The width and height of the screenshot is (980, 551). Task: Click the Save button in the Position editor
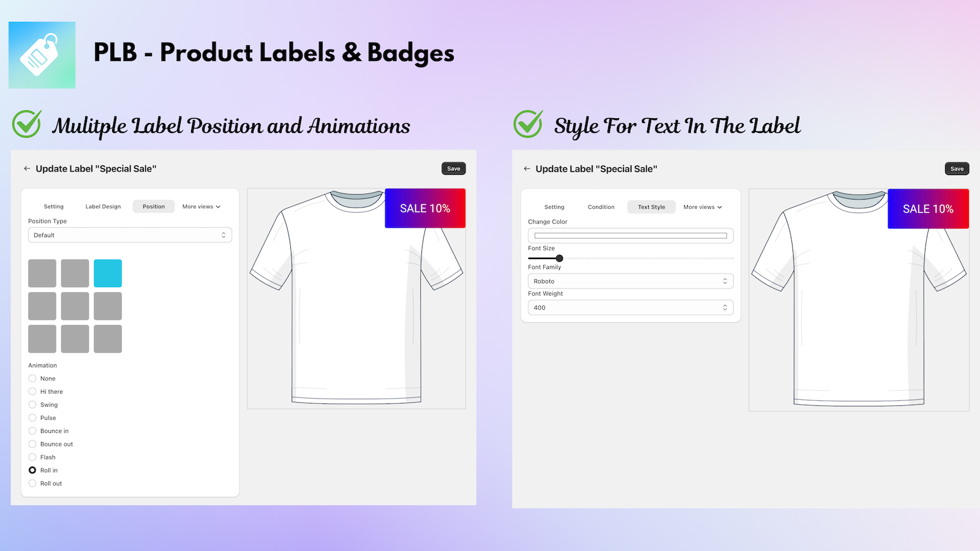pyautogui.click(x=453, y=168)
